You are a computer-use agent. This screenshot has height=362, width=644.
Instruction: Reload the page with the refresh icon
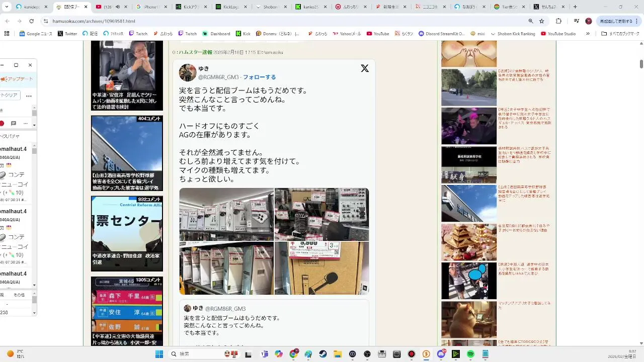[x=31, y=21]
